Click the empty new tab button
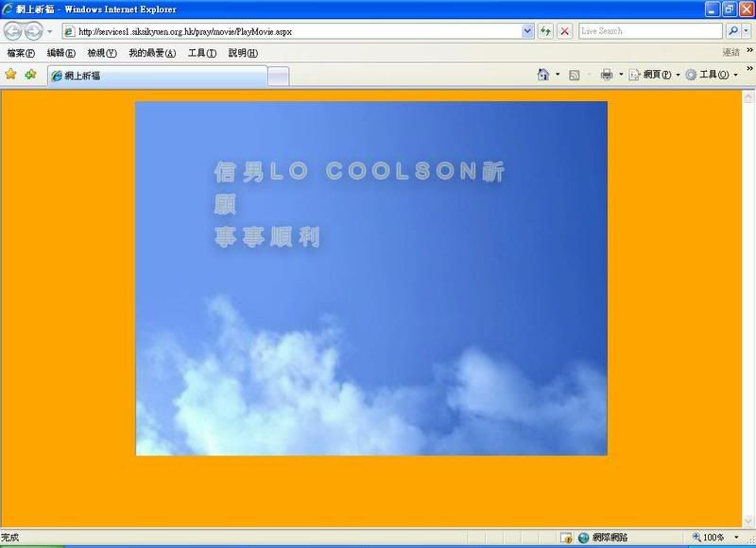This screenshot has width=756, height=548. click(278, 76)
